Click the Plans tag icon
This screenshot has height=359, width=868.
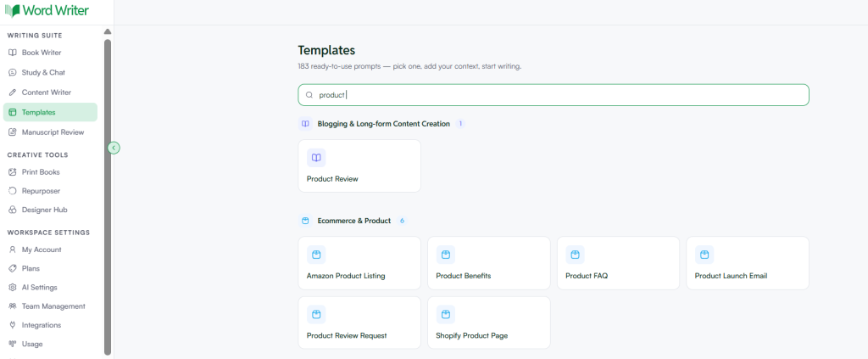tap(13, 269)
